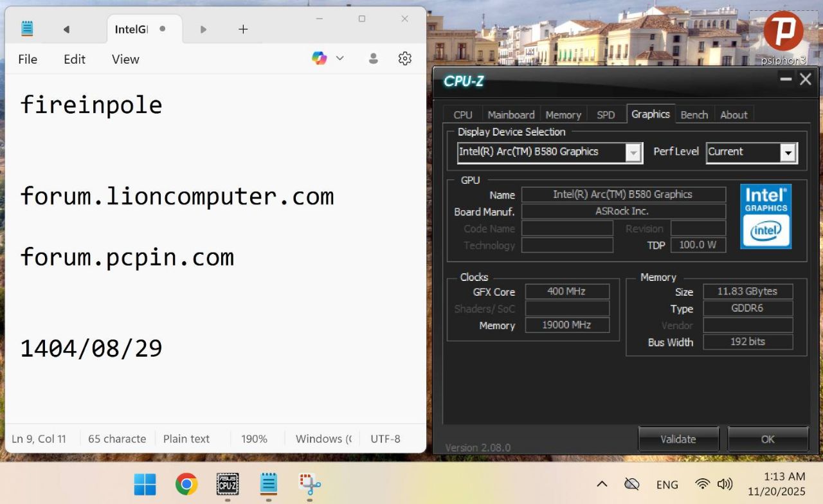
Task: Click the account profile icon in Notepad
Action: click(373, 59)
